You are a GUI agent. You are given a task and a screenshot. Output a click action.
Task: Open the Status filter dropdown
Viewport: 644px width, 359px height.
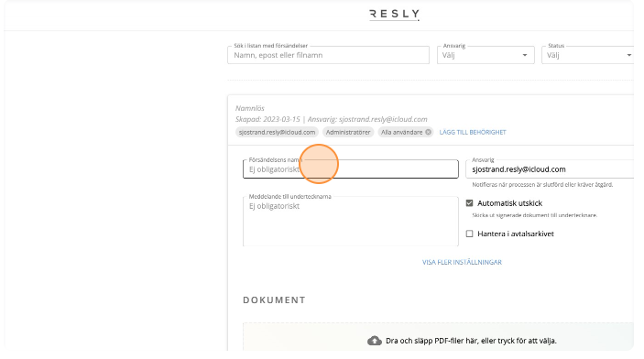[587, 55]
